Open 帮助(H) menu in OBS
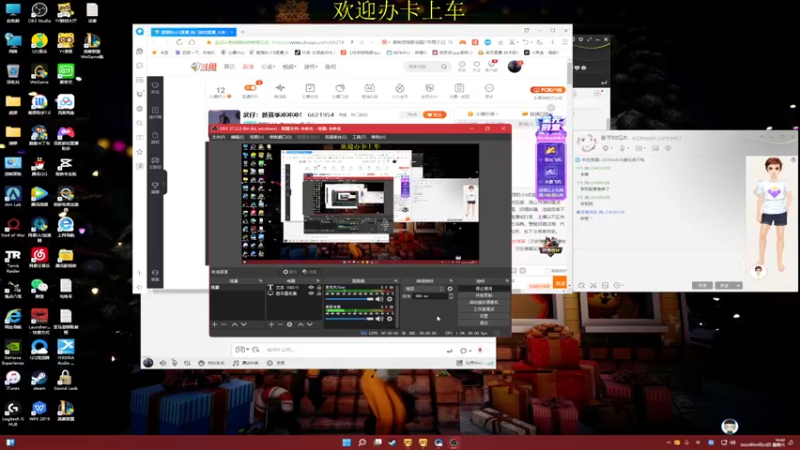Viewport: 800px width, 450px height. click(x=379, y=137)
